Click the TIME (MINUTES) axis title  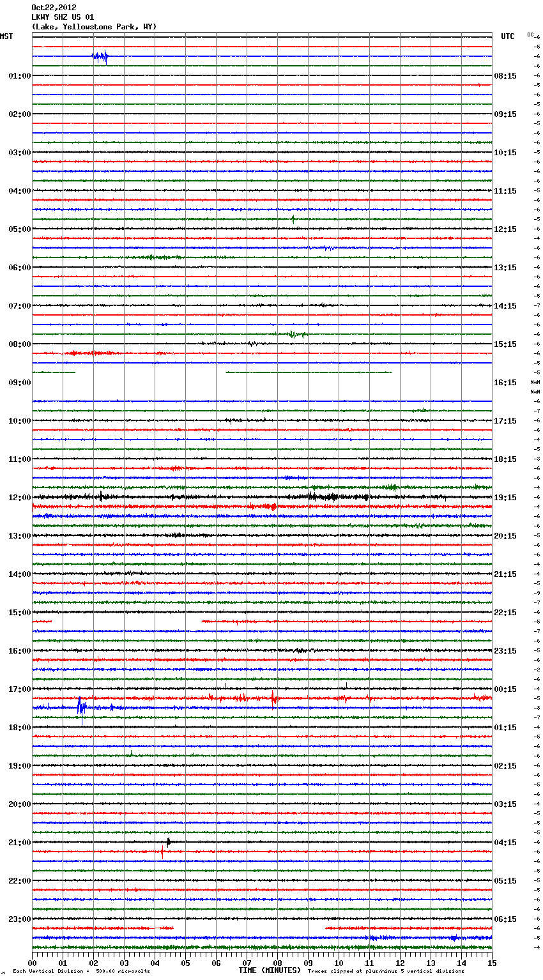(270, 970)
